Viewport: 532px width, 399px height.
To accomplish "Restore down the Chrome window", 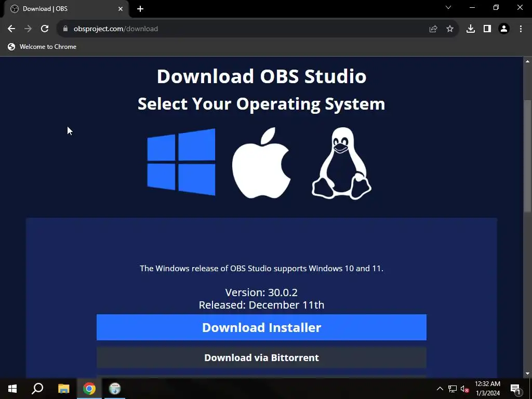I will pyautogui.click(x=496, y=7).
